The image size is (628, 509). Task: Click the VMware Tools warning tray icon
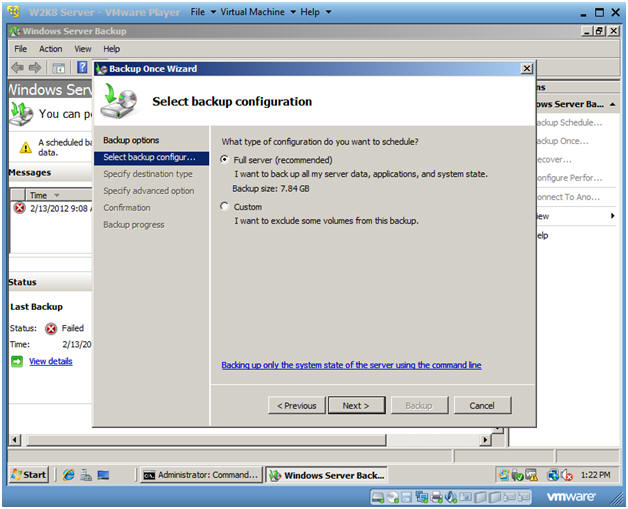pos(531,475)
